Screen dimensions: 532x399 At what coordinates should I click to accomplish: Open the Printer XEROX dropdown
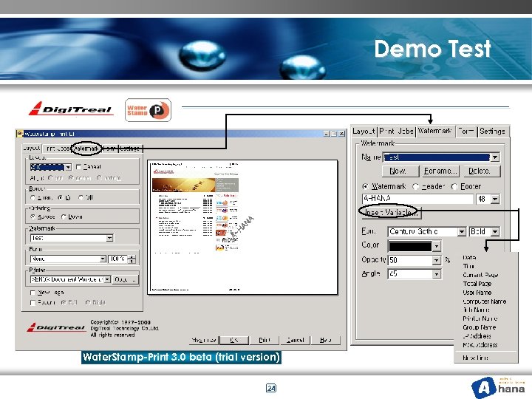click(x=107, y=279)
